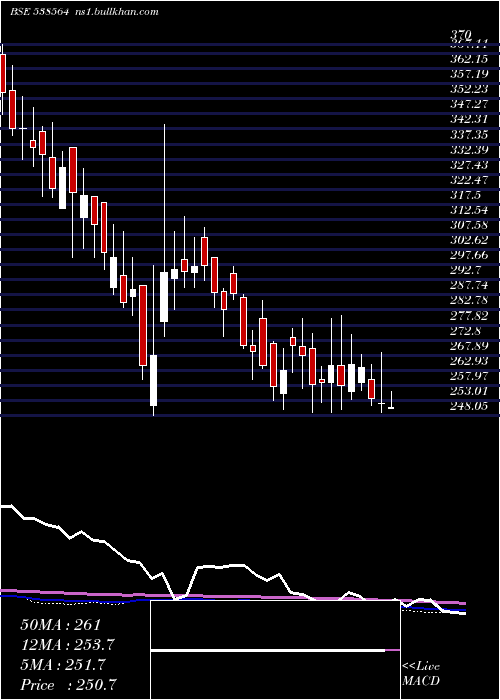Viewport: 500px width, 700px height.
Task: Click the '5MA : 251.7' indicator text
Action: click(63, 665)
